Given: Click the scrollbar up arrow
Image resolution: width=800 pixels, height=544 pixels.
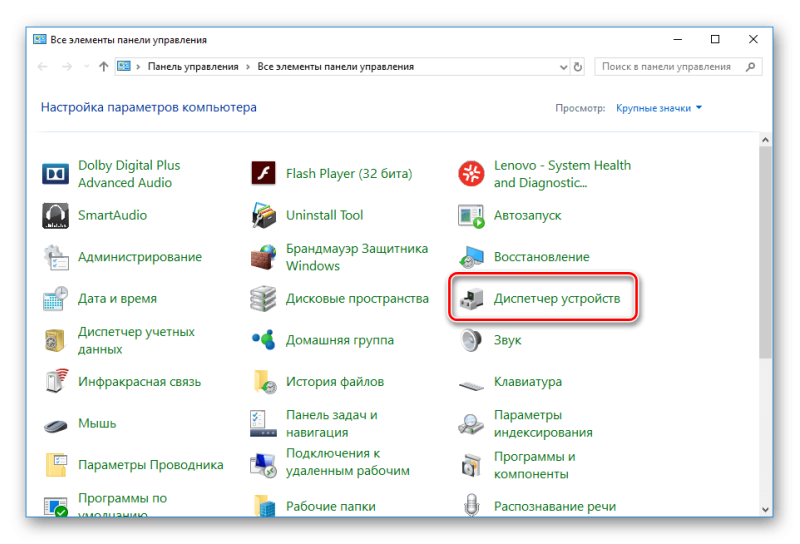Looking at the screenshot, I should coord(765,139).
